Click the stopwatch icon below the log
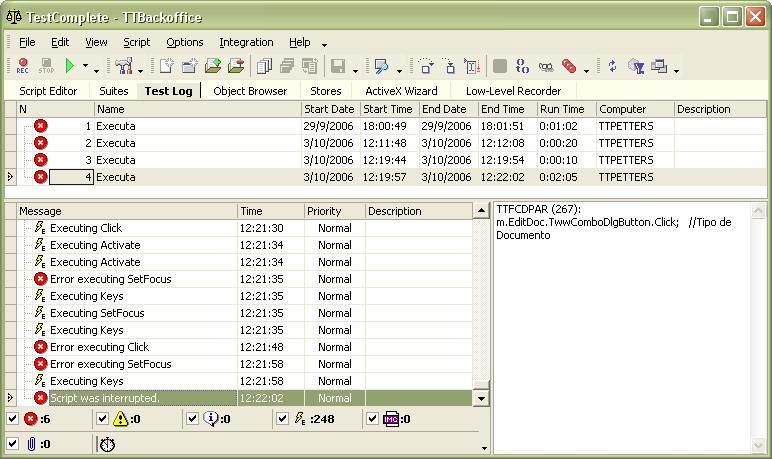Image resolution: width=772 pixels, height=459 pixels. [x=107, y=444]
